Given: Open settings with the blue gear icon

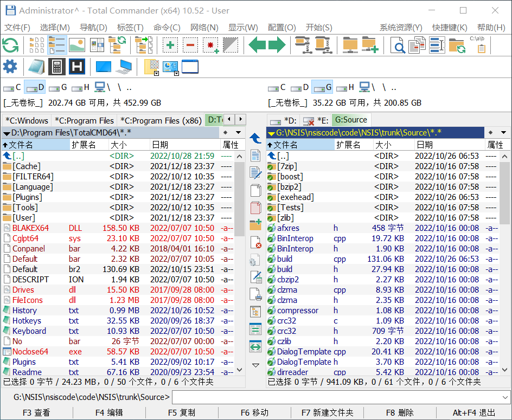Looking at the screenshot, I should pyautogui.click(x=10, y=67).
